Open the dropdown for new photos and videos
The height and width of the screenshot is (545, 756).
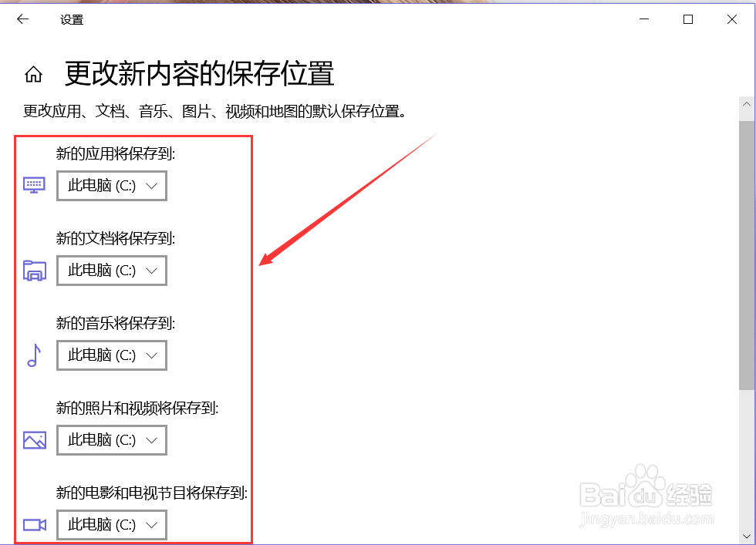pos(111,439)
